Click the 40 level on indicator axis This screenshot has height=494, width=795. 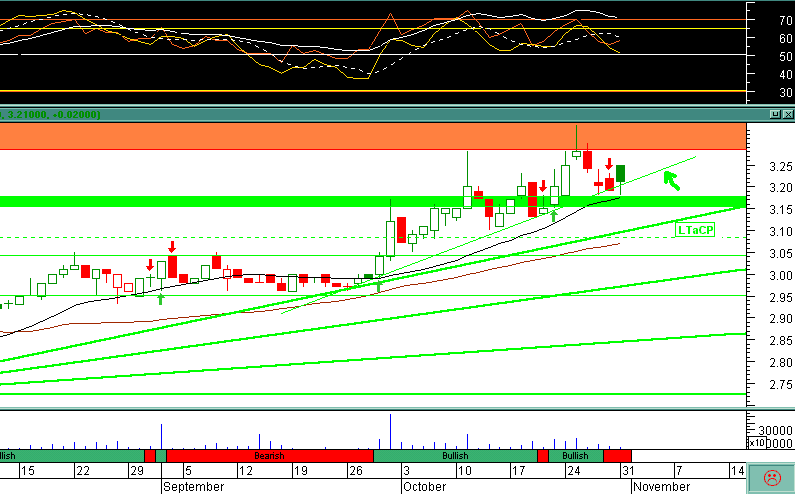[x=786, y=75]
